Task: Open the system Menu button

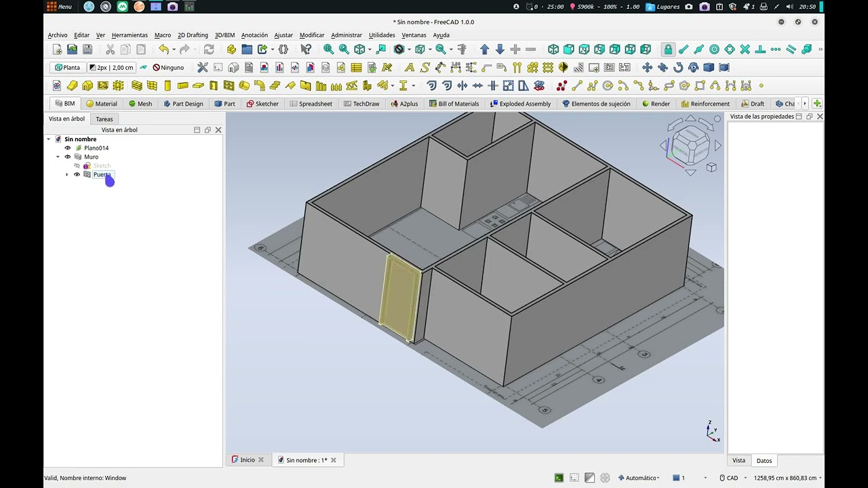Action: 60,7
